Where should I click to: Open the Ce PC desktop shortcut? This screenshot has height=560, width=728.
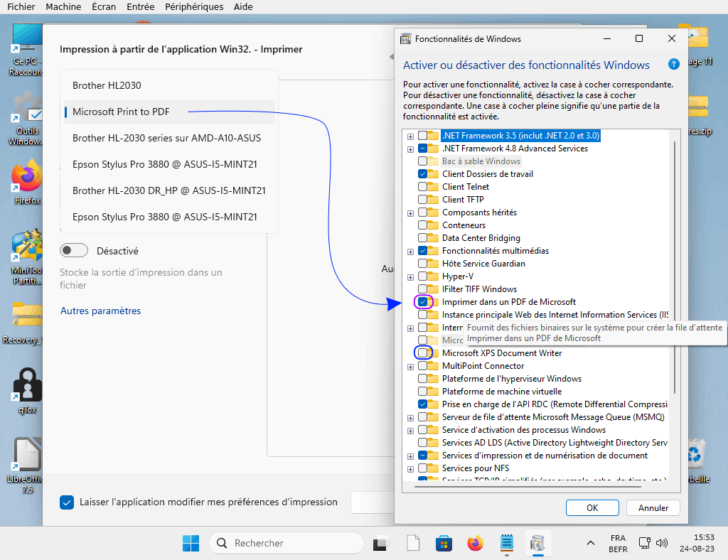click(26, 49)
